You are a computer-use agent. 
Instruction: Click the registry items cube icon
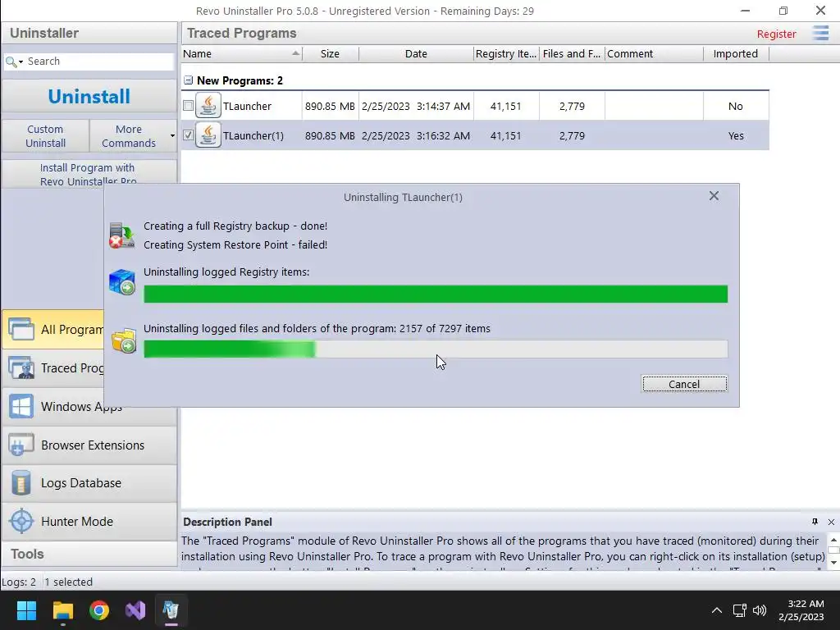[122, 282]
